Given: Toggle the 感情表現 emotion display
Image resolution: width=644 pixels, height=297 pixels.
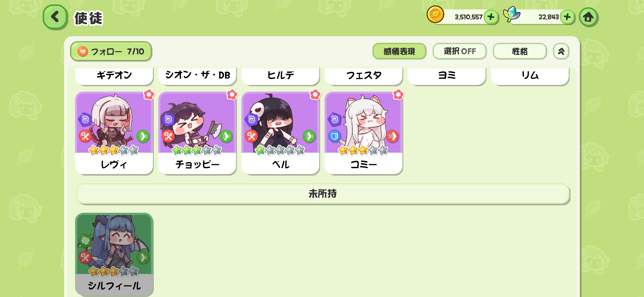Looking at the screenshot, I should coord(399,51).
